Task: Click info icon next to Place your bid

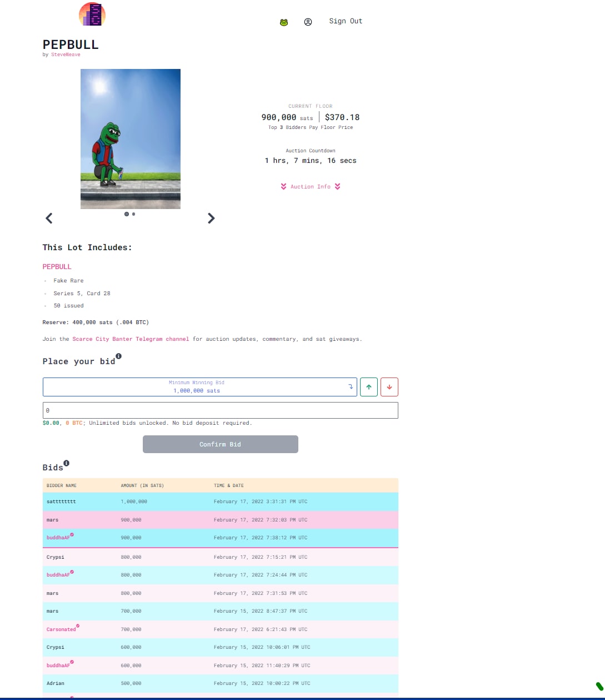Action: (119, 356)
